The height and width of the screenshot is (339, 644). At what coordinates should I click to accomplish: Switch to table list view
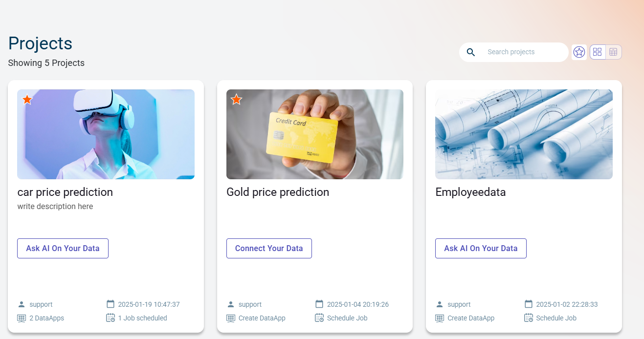pos(613,52)
